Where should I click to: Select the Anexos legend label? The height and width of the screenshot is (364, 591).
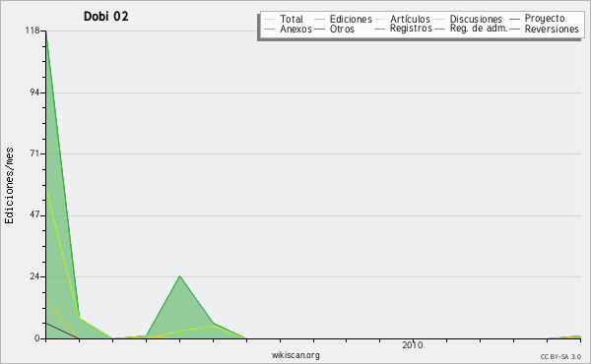[x=295, y=29]
